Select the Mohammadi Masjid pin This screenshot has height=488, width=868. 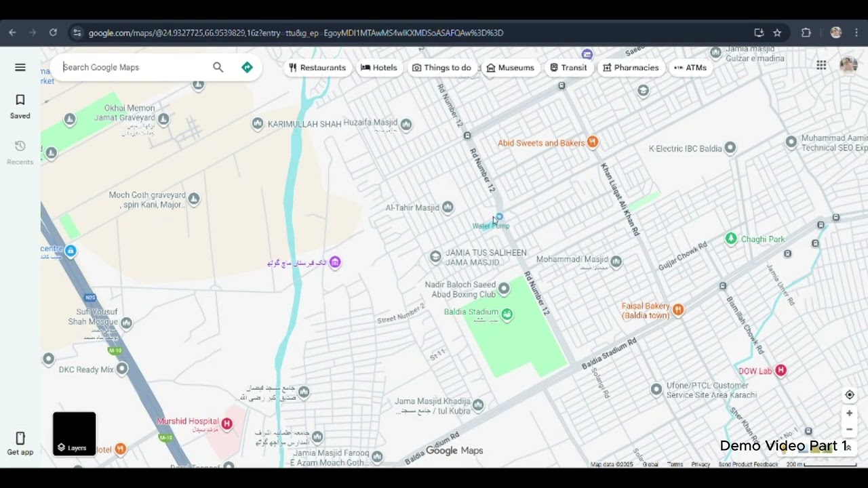[x=616, y=261]
